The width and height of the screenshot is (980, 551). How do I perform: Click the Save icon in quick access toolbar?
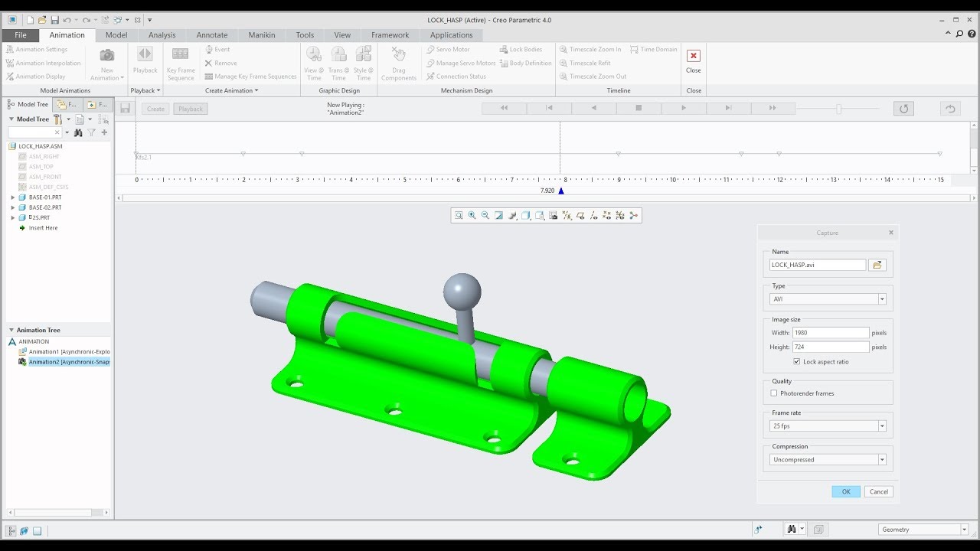(x=54, y=20)
